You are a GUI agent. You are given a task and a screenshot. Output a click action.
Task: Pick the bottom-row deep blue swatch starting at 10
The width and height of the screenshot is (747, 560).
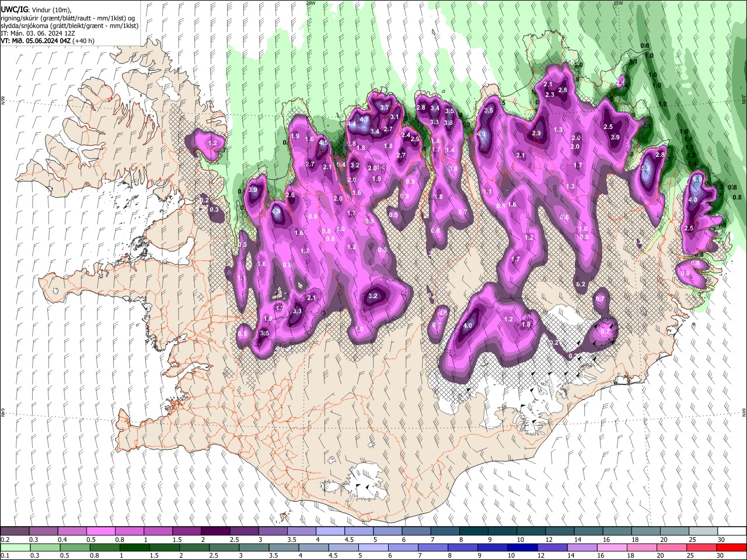(522, 547)
